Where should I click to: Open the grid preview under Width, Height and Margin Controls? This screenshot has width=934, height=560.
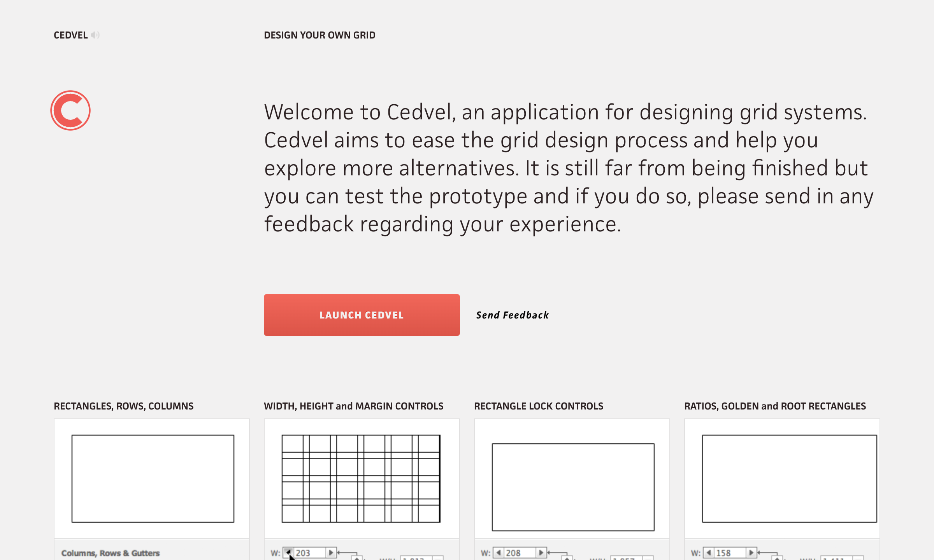coord(362,478)
